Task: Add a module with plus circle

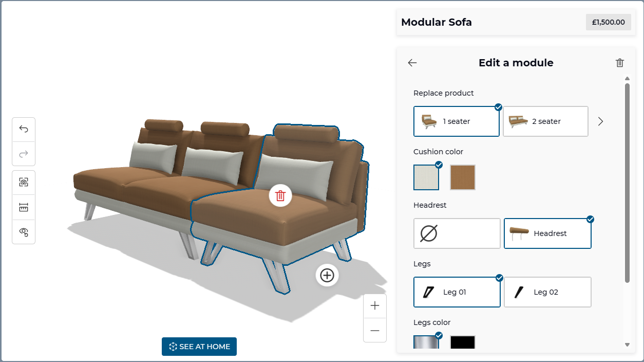Action: (327, 276)
